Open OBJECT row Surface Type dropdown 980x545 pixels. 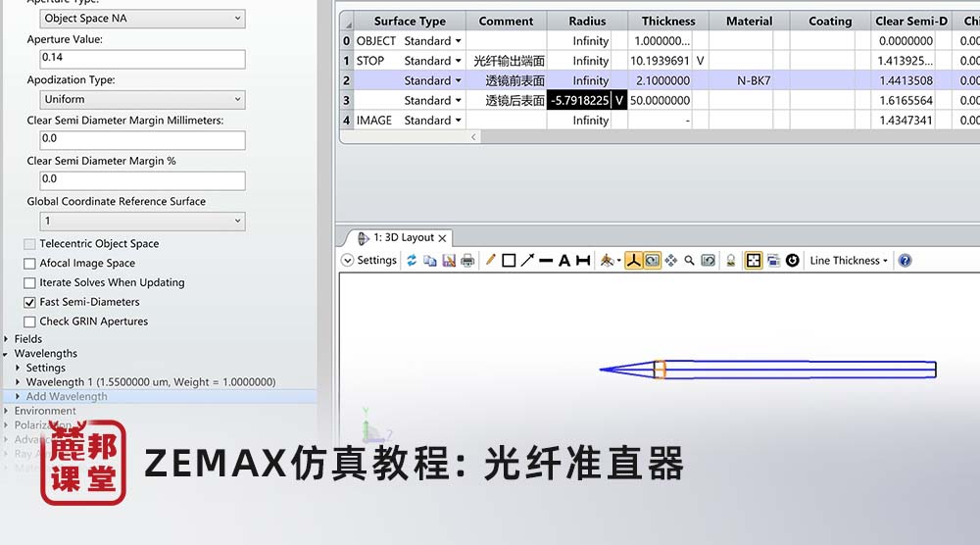point(458,41)
